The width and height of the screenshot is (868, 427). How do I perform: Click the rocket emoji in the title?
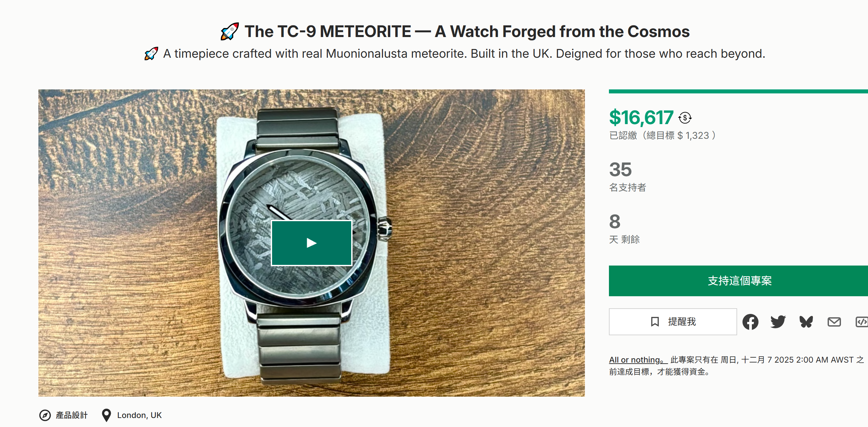click(230, 32)
